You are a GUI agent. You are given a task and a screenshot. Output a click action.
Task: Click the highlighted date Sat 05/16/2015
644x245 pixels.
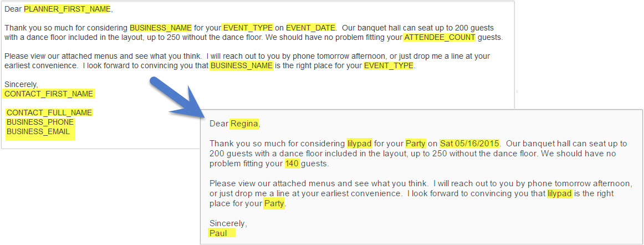click(x=469, y=144)
